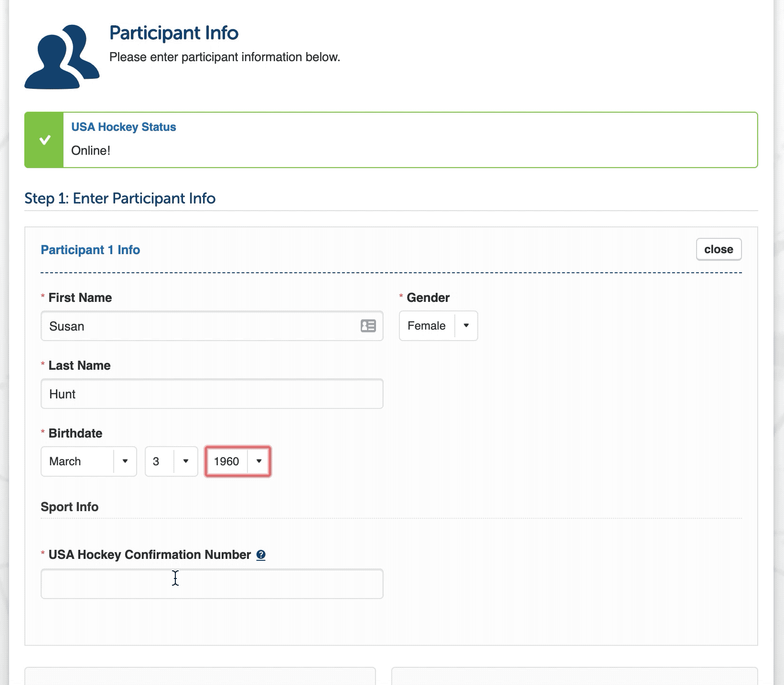
Task: Click the participants silhouette icon
Action: pos(62,57)
